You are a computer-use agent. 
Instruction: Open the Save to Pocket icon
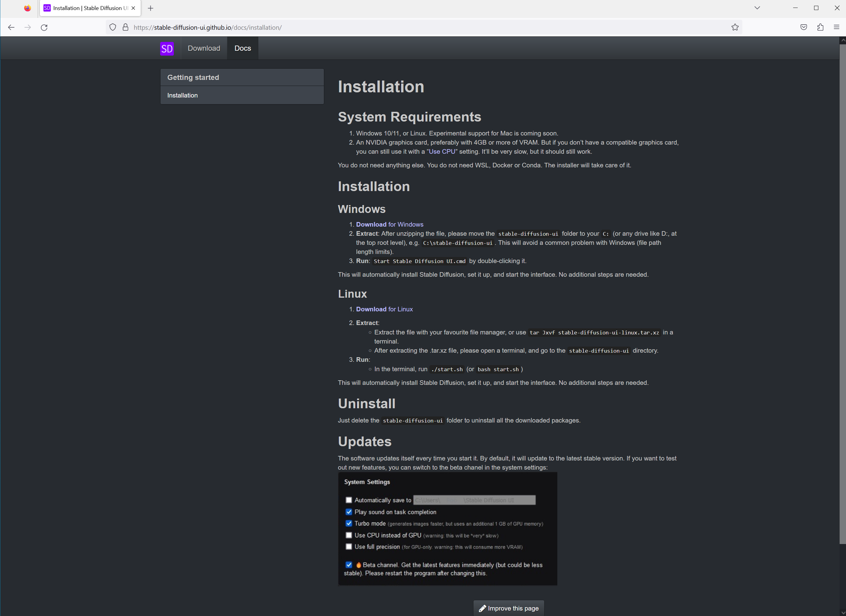804,27
